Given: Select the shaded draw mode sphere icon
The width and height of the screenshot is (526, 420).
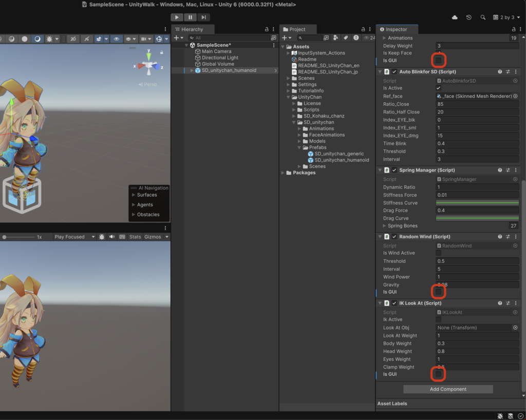Looking at the screenshot, I should [x=25, y=39].
